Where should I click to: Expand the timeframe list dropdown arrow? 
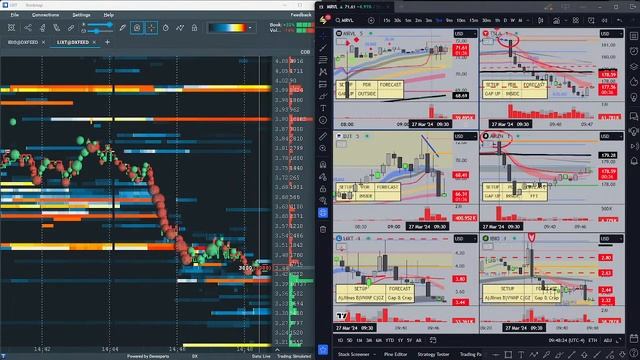tap(528, 20)
